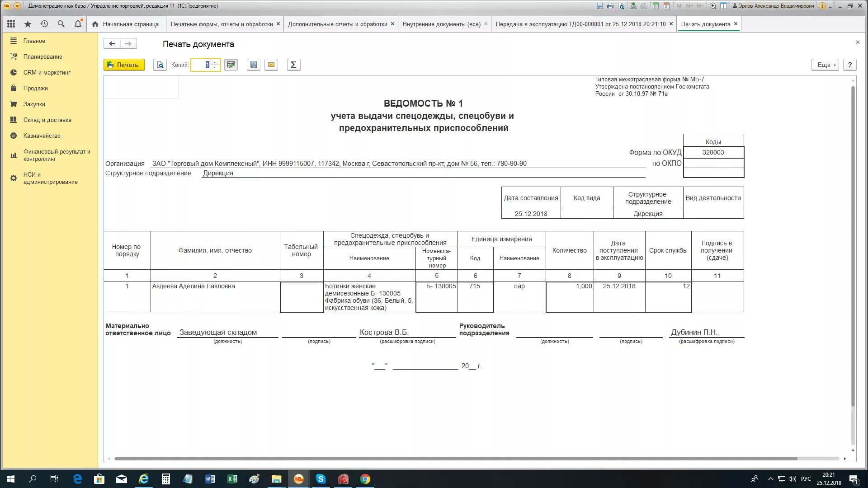Viewport: 868px width, 488px height.
Task: Go forward with the right arrow button
Action: pos(128,44)
